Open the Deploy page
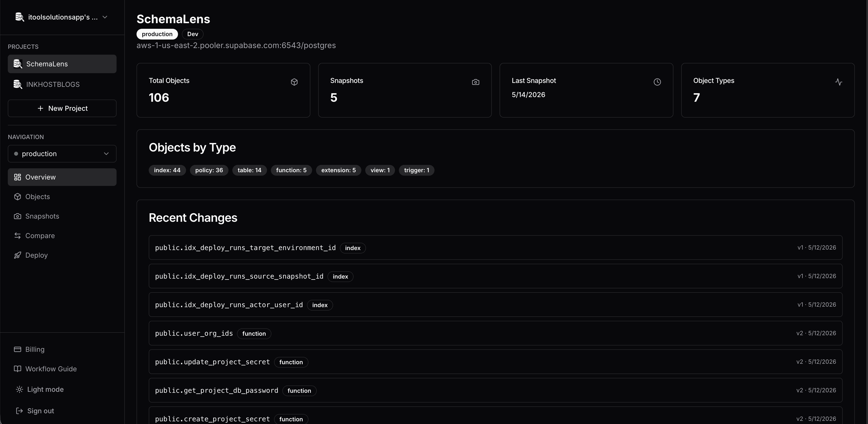Viewport: 868px width, 424px height. [62, 255]
